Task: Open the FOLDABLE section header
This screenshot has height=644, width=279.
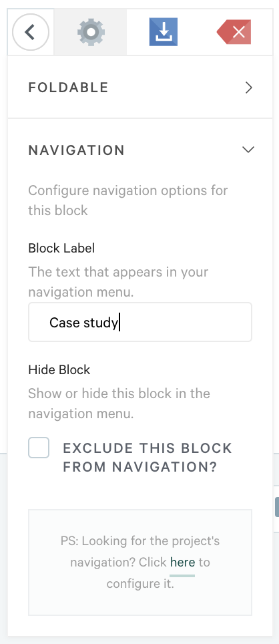Action: (140, 88)
